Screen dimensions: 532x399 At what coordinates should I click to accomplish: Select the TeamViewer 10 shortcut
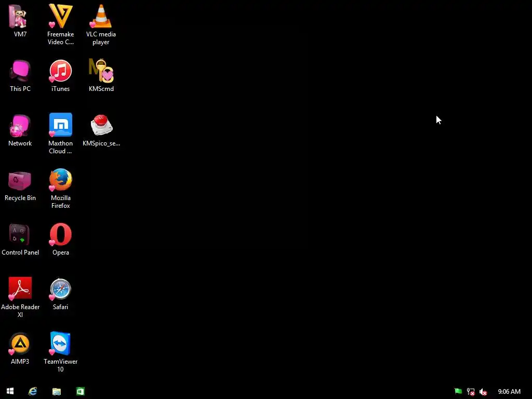(60, 343)
